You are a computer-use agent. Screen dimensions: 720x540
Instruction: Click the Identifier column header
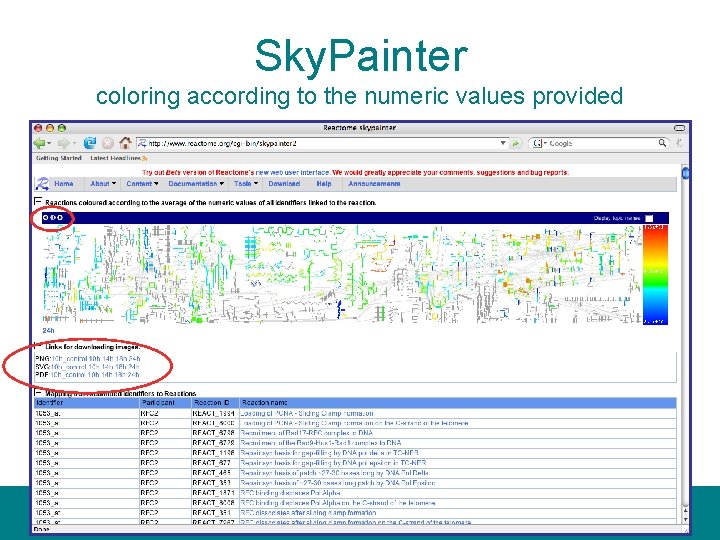87,403
